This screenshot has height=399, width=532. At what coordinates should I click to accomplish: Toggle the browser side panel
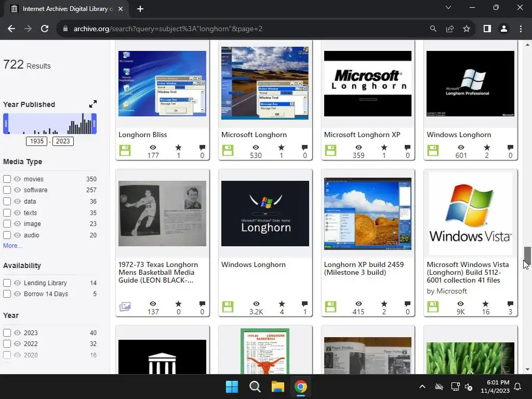point(487,29)
